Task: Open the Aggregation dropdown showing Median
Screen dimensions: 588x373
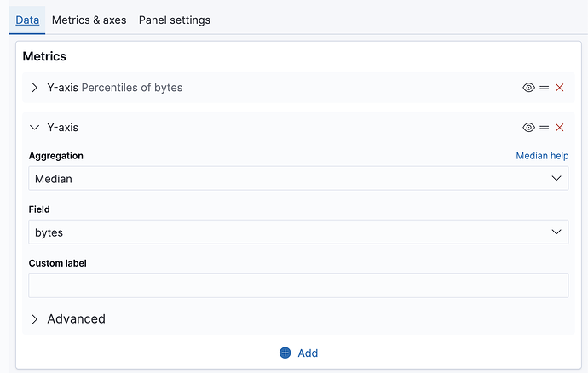Action: pyautogui.click(x=290, y=179)
